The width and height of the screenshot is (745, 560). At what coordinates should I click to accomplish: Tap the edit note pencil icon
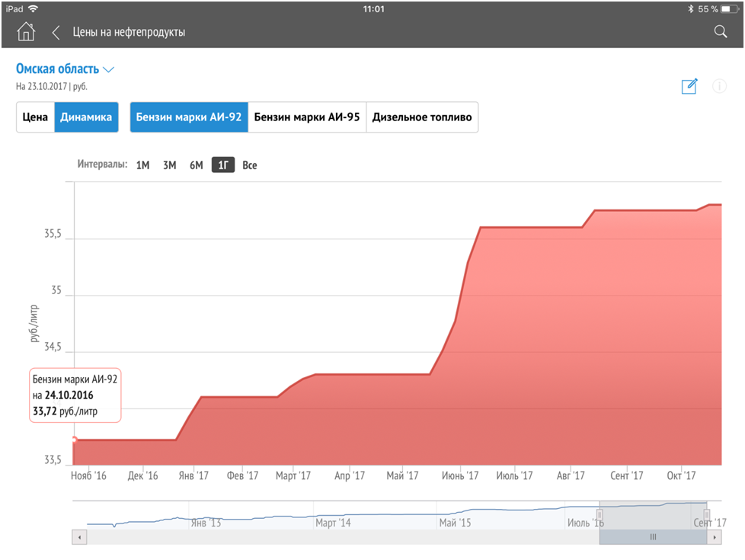pos(689,86)
